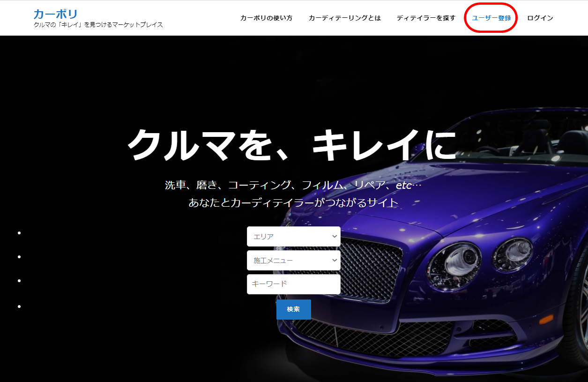The height and width of the screenshot is (382, 588).
Task: Click the third bullet marker on the left
Action: click(x=19, y=280)
